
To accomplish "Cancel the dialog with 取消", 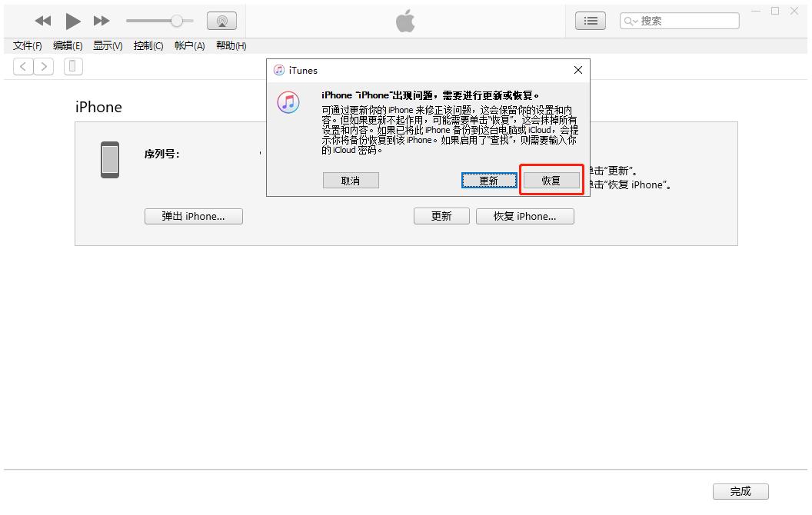I will pyautogui.click(x=351, y=180).
